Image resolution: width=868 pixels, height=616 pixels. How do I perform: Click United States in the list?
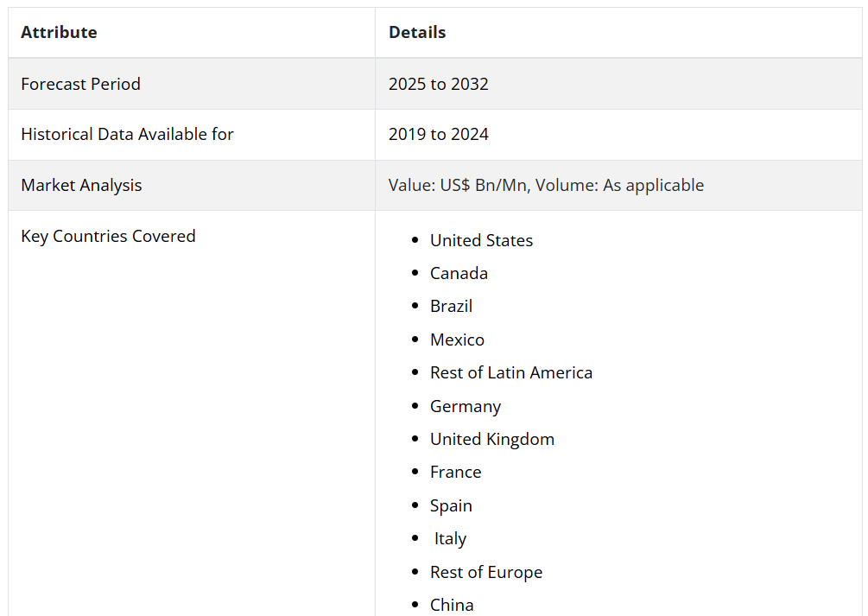coord(481,241)
